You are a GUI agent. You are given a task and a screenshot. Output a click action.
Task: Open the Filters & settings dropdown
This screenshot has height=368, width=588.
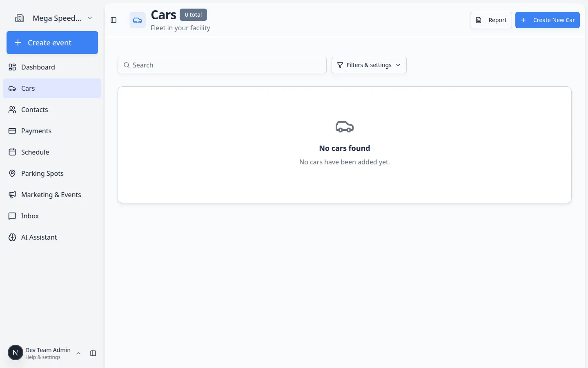click(369, 65)
